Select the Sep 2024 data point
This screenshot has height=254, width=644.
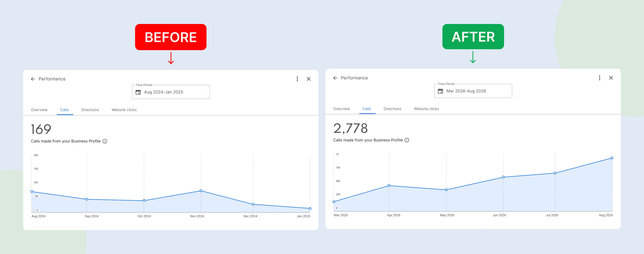pos(87,199)
